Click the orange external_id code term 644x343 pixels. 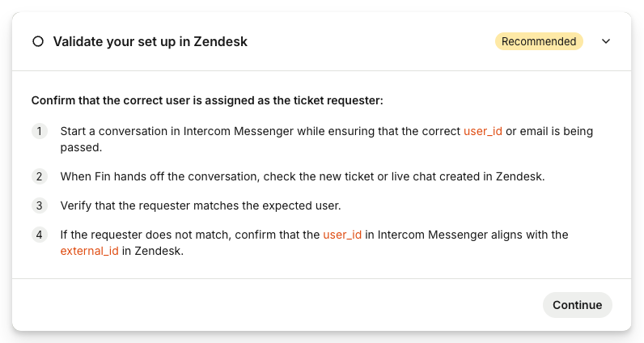(89, 251)
